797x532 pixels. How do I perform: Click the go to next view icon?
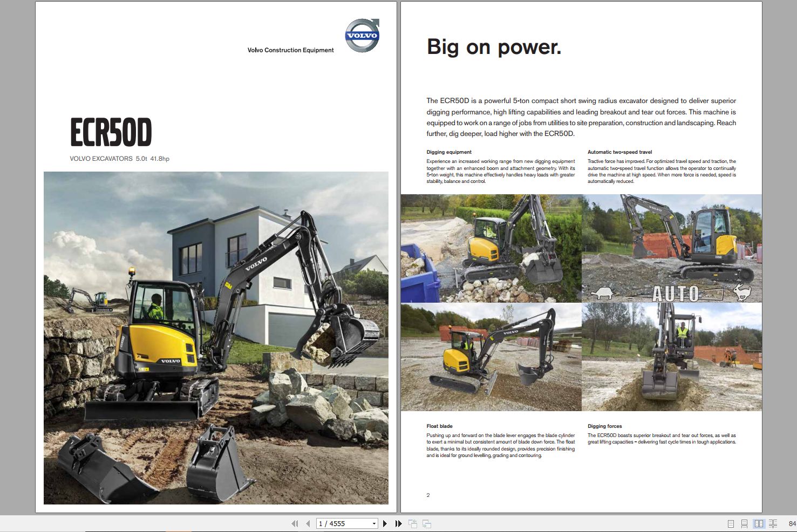(427, 523)
